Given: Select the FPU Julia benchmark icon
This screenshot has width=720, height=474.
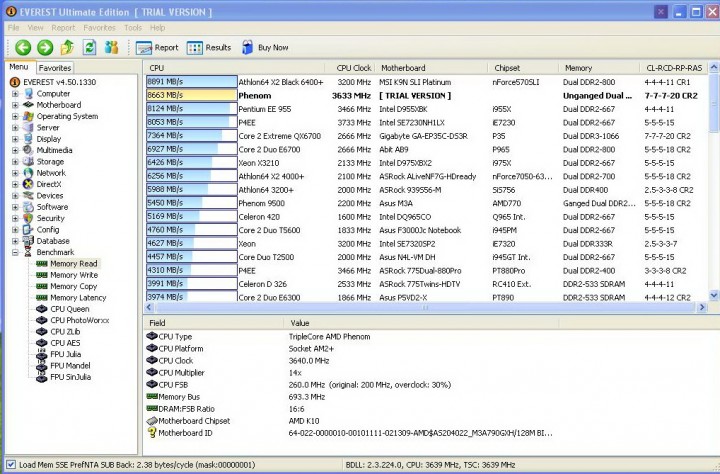Looking at the screenshot, I should point(42,354).
